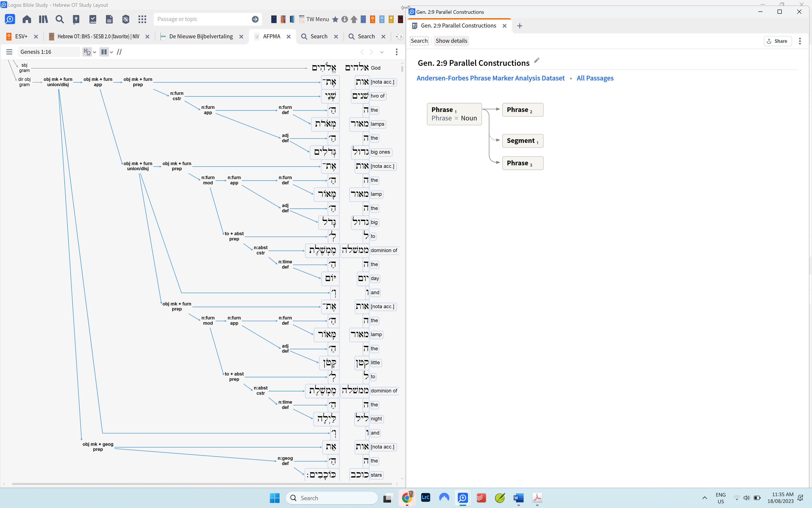This screenshot has height=508, width=812.
Task: Click the go arrow in passage box
Action: (x=255, y=19)
